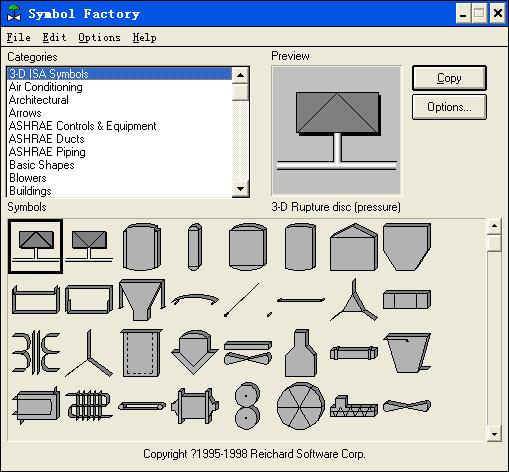Click the Options... button
509x472 pixels.
(x=449, y=107)
